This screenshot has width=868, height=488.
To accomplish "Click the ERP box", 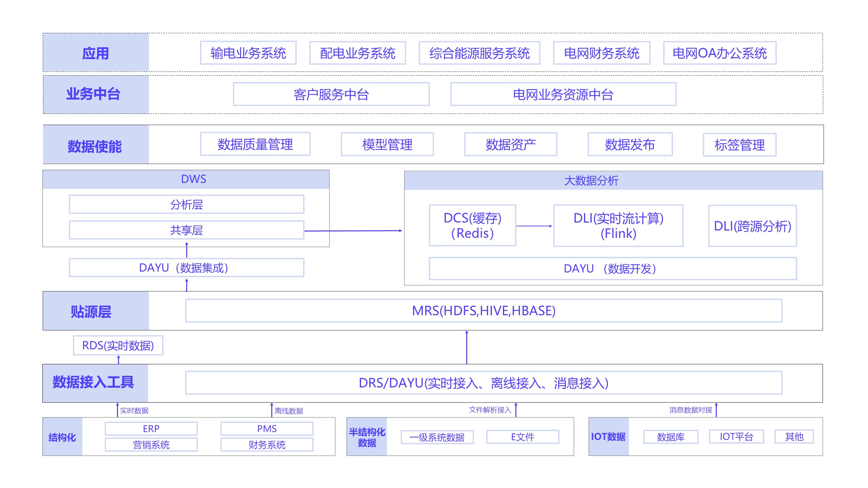I will (x=151, y=429).
